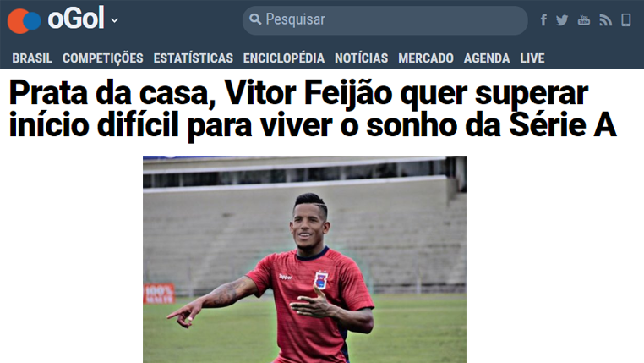Image resolution: width=644 pixels, height=363 pixels.
Task: Open the LIVE section
Action: click(x=532, y=58)
